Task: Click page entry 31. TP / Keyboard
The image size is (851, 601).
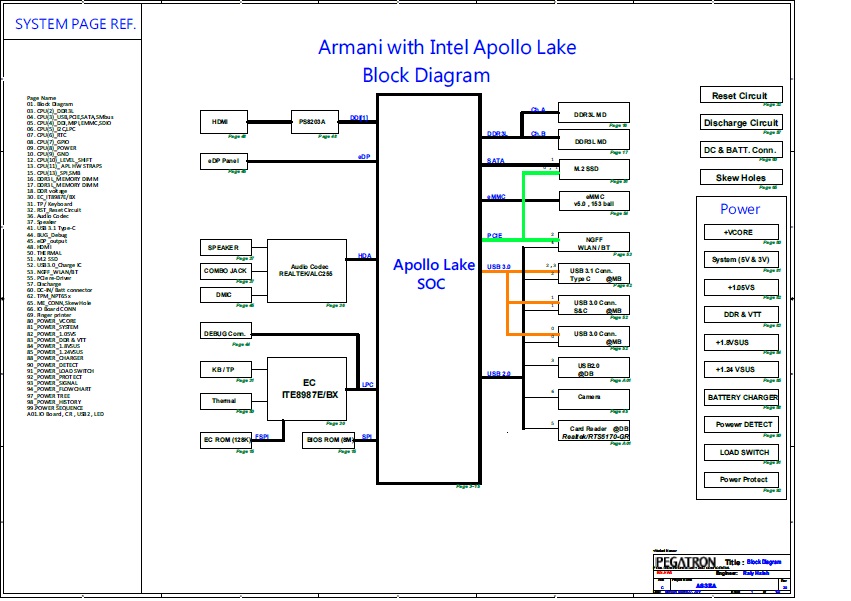Action: (49, 204)
